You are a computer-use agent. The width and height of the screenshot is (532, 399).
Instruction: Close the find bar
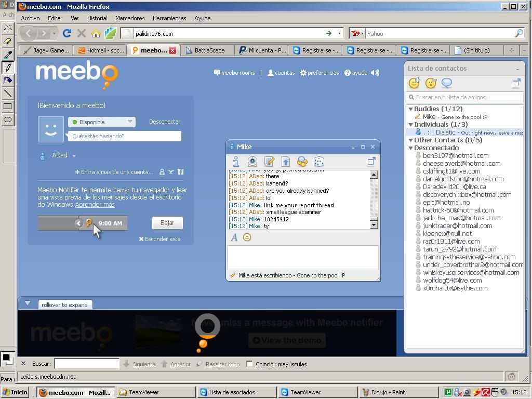[23, 364]
